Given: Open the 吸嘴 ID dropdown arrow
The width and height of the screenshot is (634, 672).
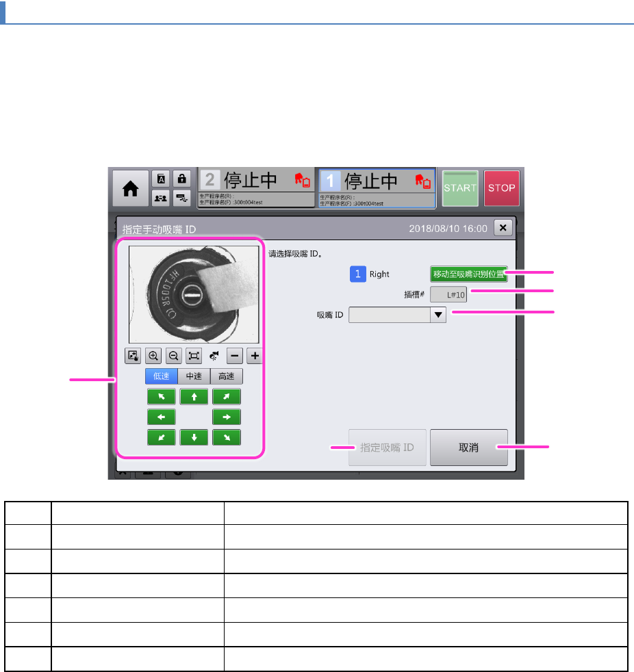Looking at the screenshot, I should (x=438, y=315).
